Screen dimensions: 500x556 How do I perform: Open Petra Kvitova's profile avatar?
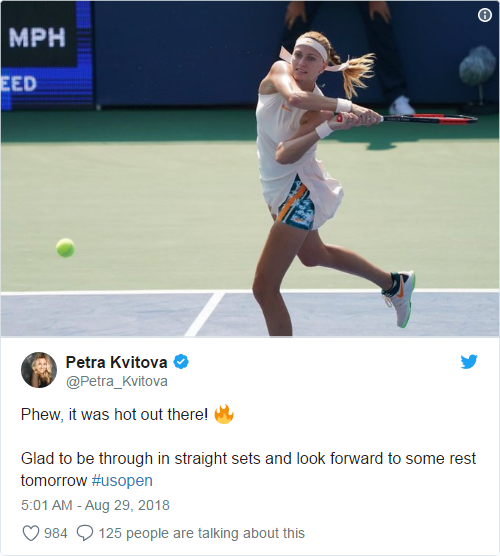tap(39, 370)
